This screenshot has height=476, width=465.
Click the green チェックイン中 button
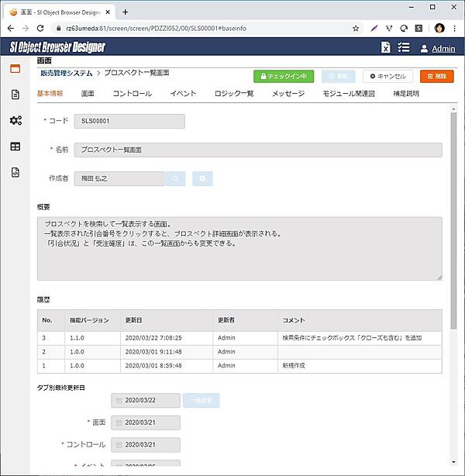tap(284, 77)
